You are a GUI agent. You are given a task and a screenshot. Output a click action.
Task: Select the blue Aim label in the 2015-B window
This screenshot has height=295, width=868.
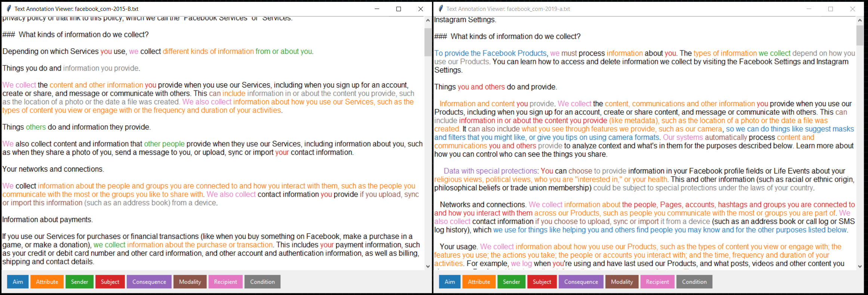coord(18,282)
